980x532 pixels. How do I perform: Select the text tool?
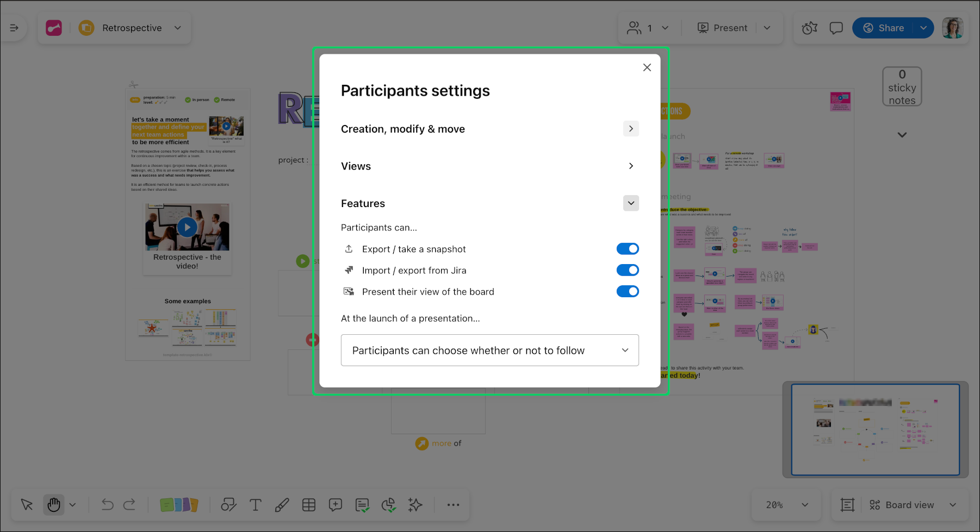(x=256, y=505)
